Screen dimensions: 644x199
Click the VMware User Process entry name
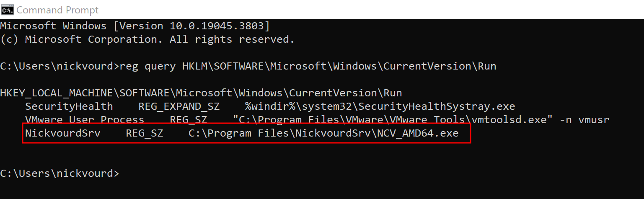click(x=84, y=120)
